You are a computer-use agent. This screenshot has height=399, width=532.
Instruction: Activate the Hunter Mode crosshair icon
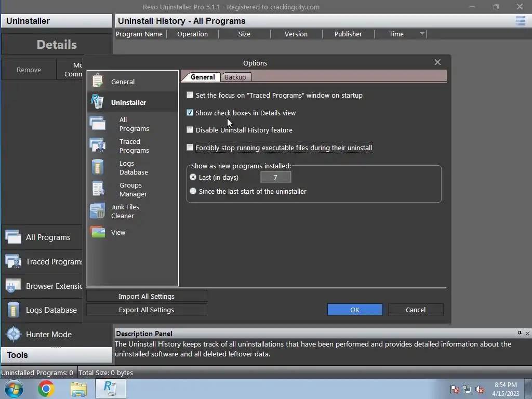coord(14,334)
